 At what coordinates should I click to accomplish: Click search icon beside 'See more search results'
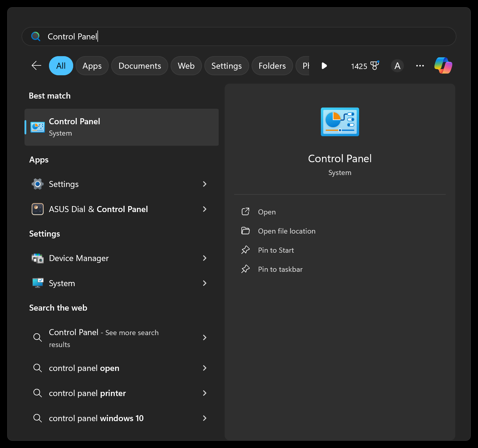tap(38, 337)
